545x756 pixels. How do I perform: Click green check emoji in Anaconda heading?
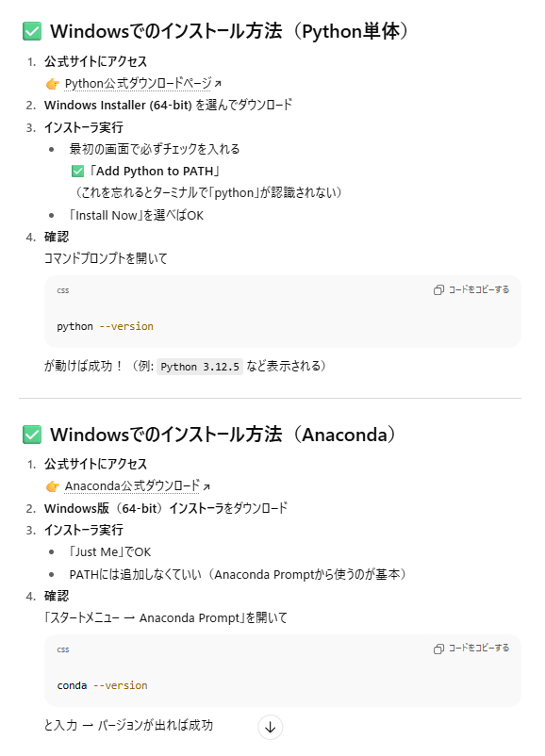32,435
